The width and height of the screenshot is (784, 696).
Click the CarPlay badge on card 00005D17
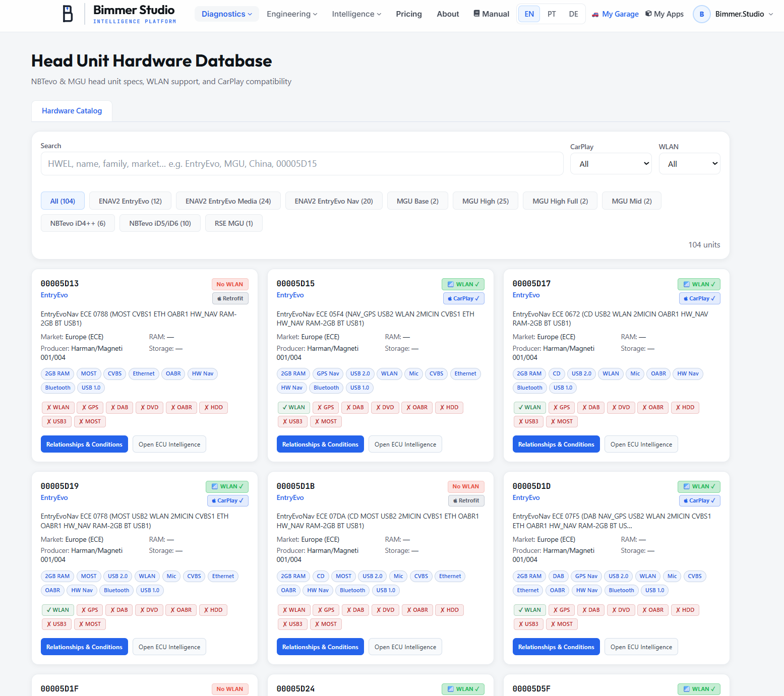[700, 298]
